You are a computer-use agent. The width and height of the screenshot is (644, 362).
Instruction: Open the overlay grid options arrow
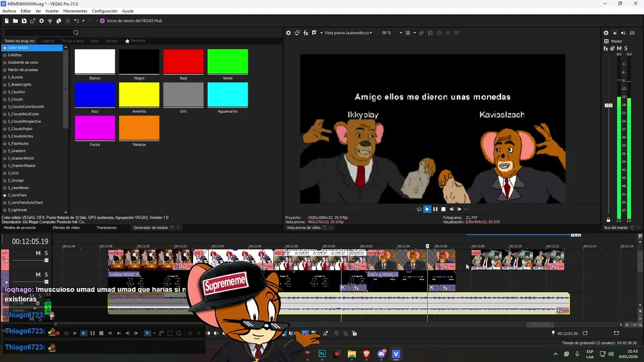pyautogui.click(x=415, y=33)
